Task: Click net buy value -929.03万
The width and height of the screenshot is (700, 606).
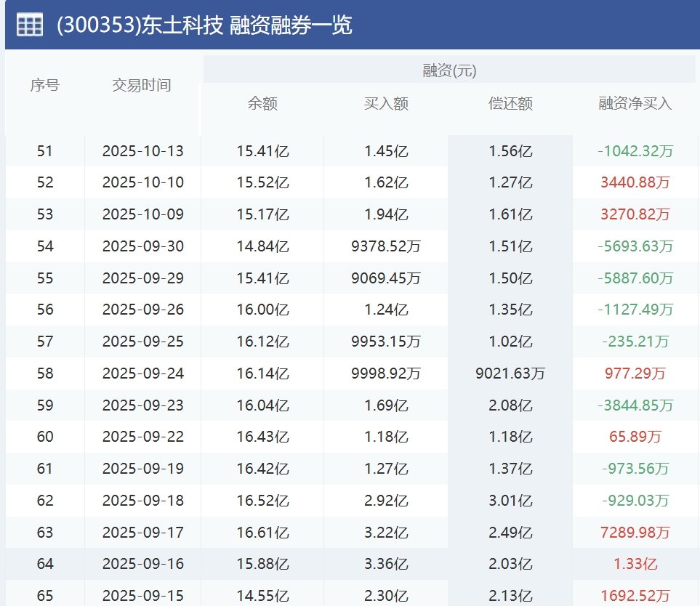Action: click(x=635, y=500)
